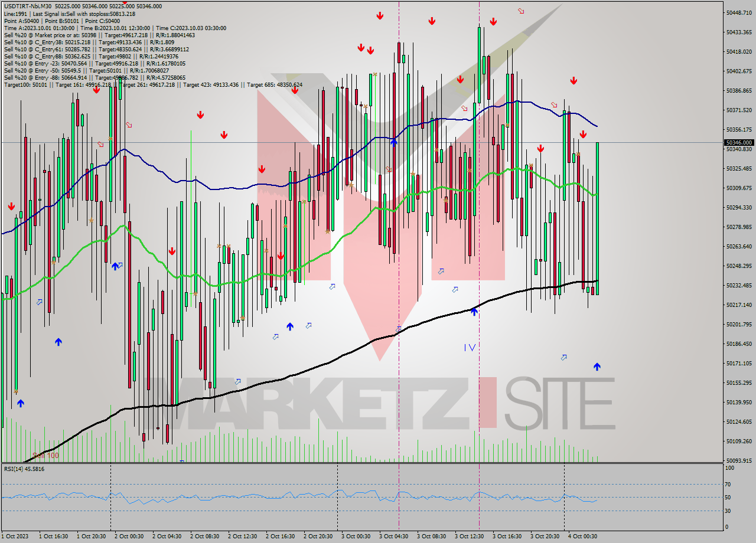Click the '4 Oct 00:30' time axis label
This screenshot has width=756, height=543.
tap(582, 537)
